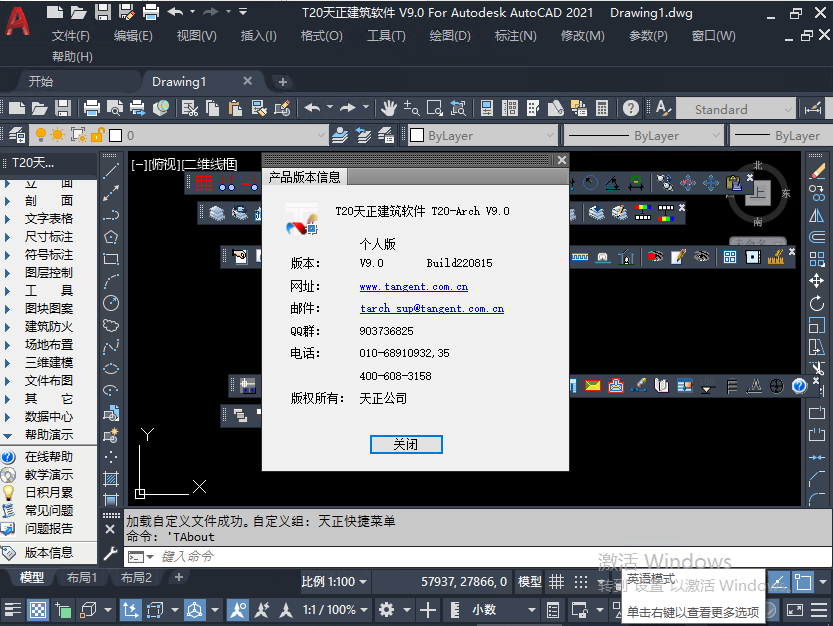Click the layer 0 white color square
The image size is (833, 626).
[x=115, y=136]
